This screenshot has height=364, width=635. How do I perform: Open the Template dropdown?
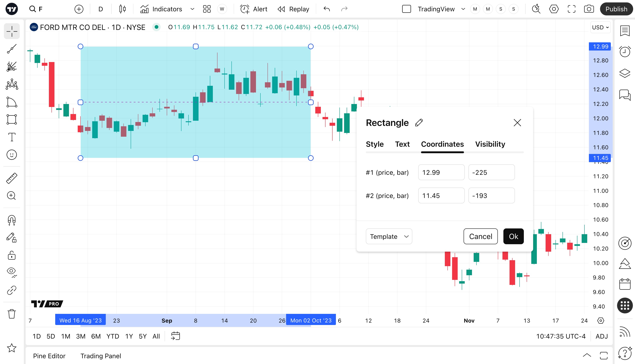point(389,236)
